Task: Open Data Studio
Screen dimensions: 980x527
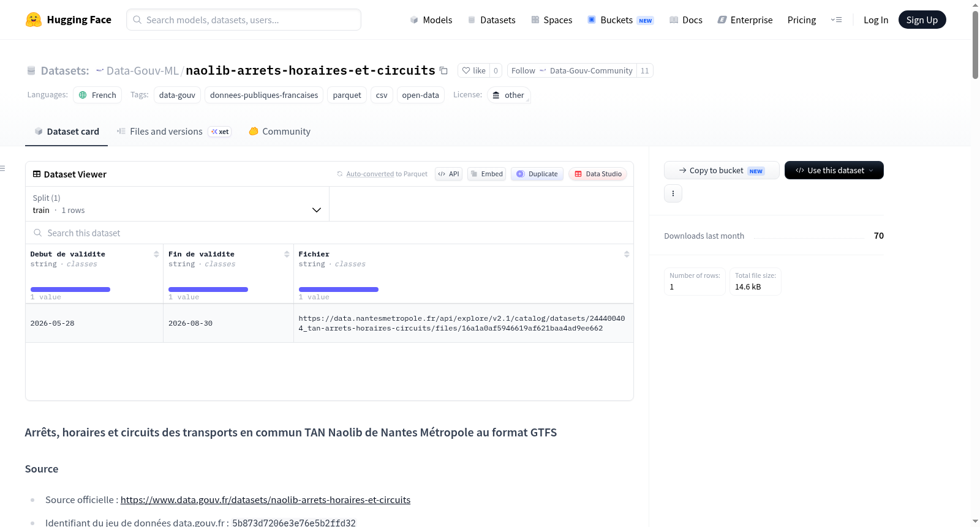Action: 598,174
